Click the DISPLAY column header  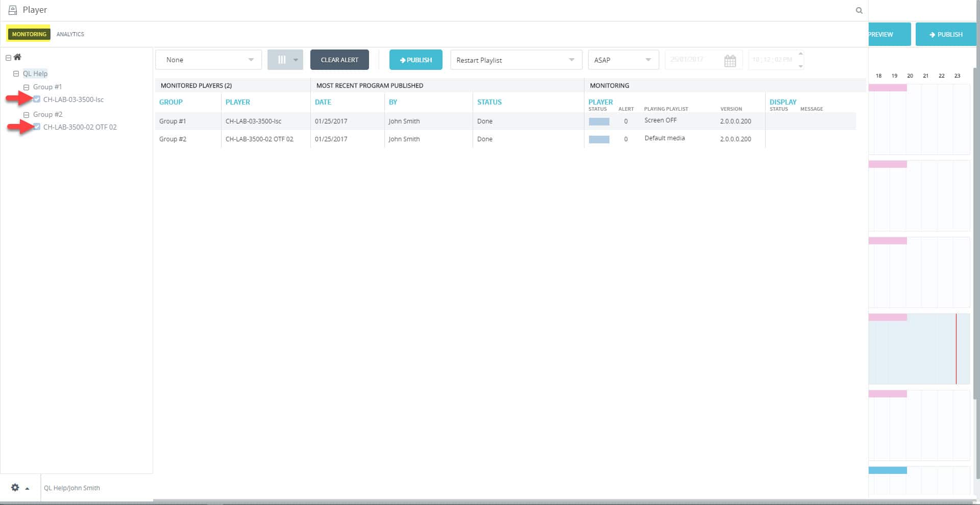coord(783,102)
